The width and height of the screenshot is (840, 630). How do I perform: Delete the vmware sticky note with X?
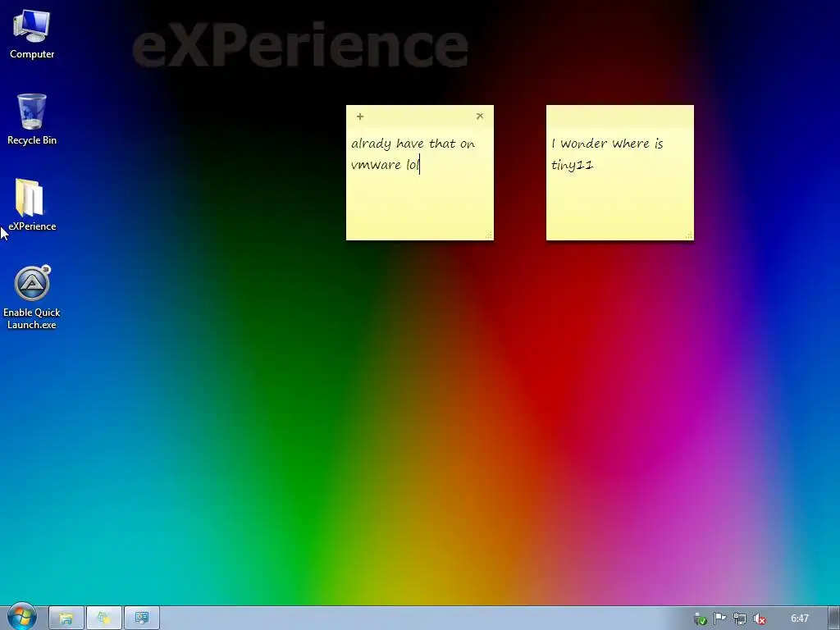click(480, 116)
